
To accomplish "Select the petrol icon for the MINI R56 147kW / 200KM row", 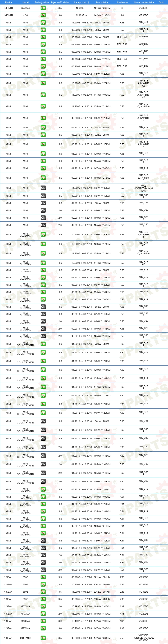I will click(43, 168).
